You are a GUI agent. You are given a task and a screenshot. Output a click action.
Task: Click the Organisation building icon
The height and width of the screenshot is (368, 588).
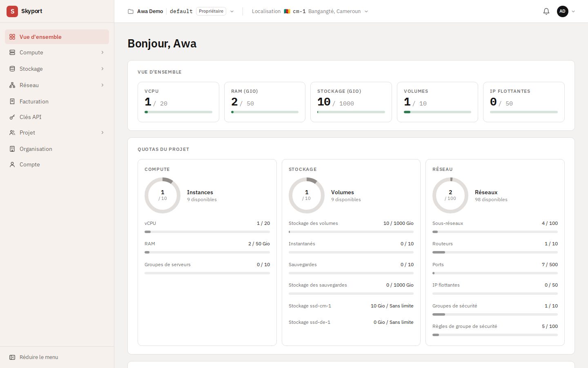tap(12, 149)
